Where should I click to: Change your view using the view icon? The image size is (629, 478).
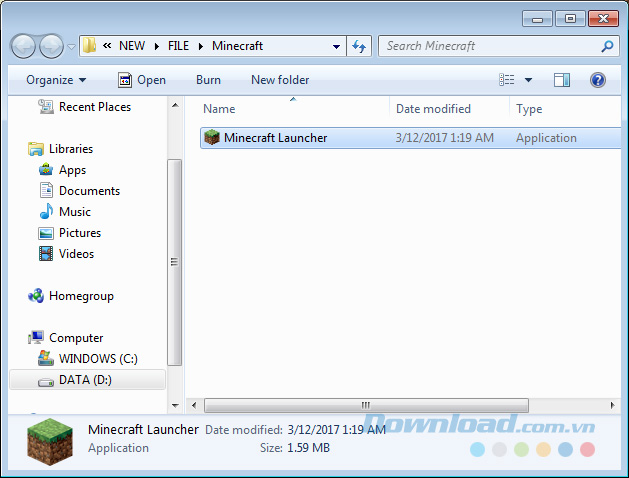507,80
